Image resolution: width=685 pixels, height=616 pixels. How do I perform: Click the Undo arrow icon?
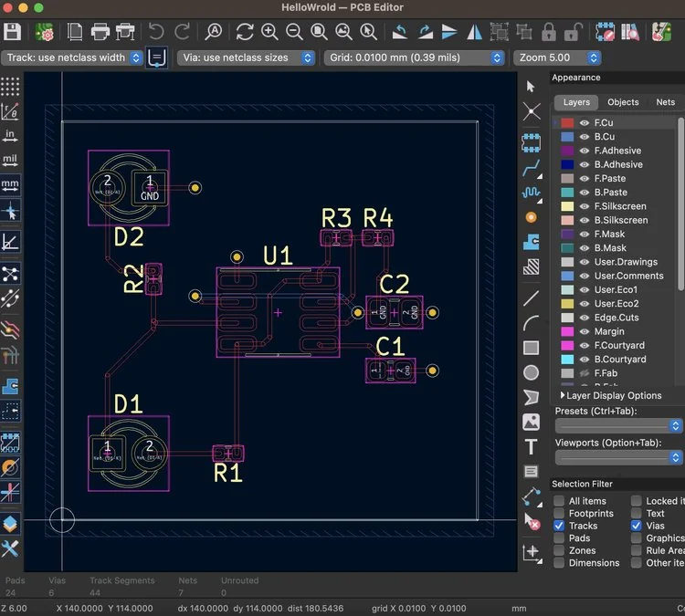(x=156, y=32)
